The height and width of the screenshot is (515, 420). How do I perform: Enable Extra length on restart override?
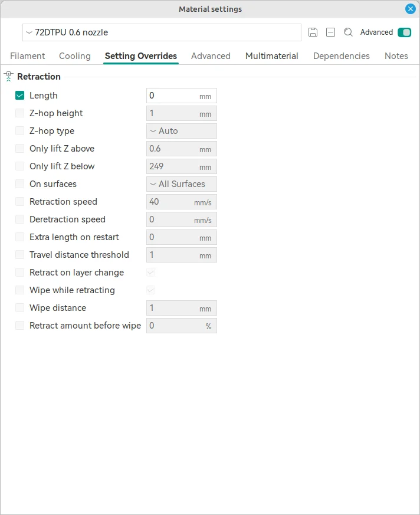coord(19,238)
